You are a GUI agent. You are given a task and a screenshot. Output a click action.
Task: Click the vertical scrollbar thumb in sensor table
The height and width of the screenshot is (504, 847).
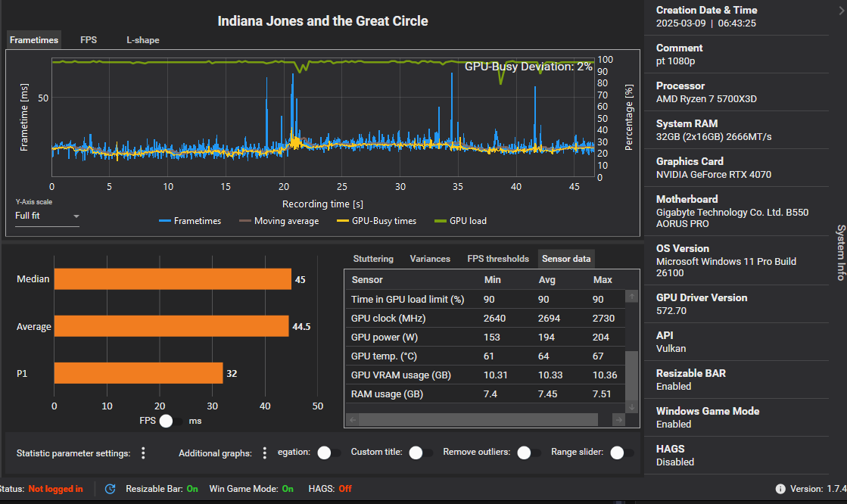point(631,375)
